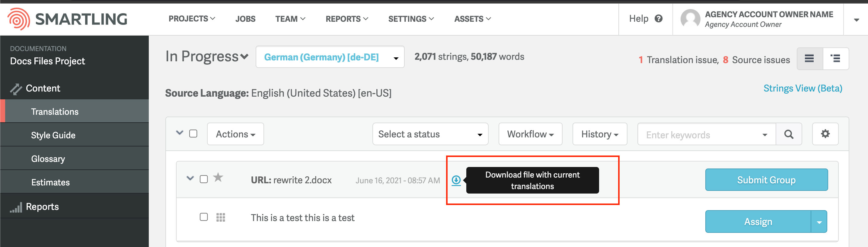Screen dimensions: 868x247
Task: Click the Reports bar chart icon
Action: pos(16,207)
